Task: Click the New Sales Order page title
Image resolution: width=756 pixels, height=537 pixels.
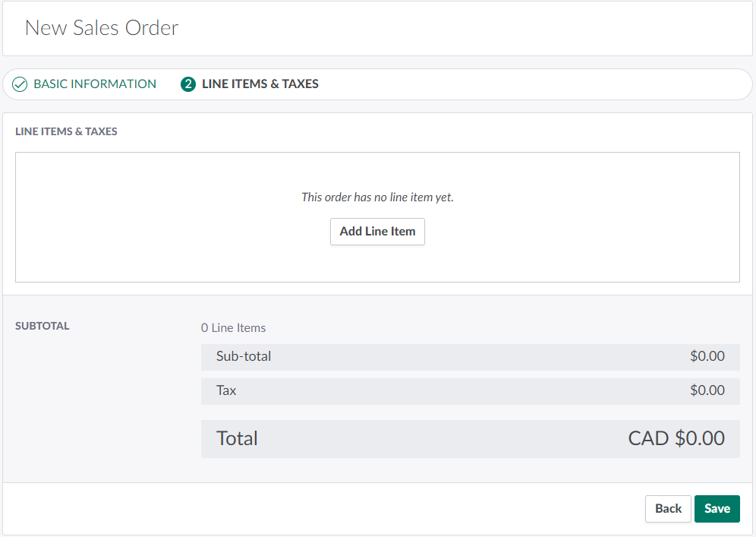Action: click(102, 28)
